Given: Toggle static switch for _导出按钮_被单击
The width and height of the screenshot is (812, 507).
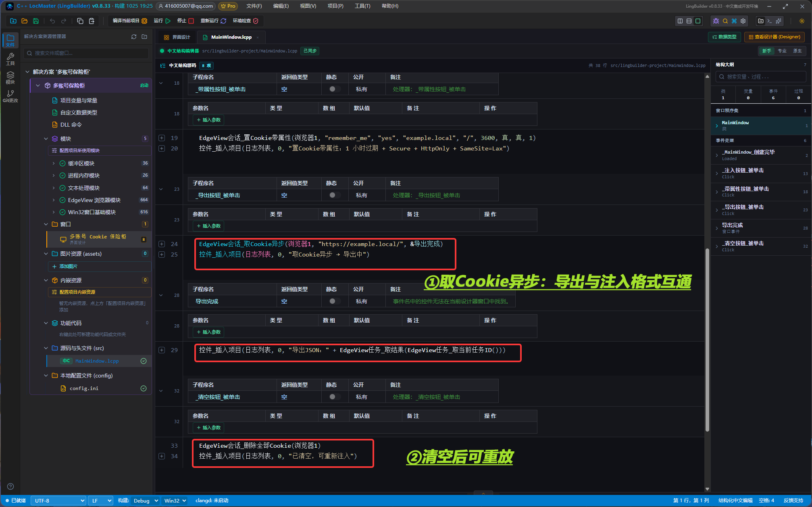Looking at the screenshot, I should pos(334,195).
